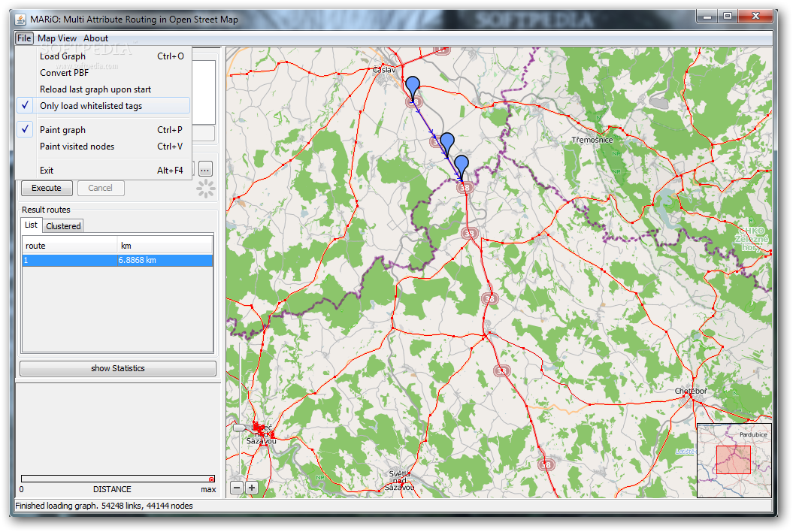Select Convert PBF menu entry
Image resolution: width=793 pixels, height=532 pixels.
pyautogui.click(x=104, y=73)
